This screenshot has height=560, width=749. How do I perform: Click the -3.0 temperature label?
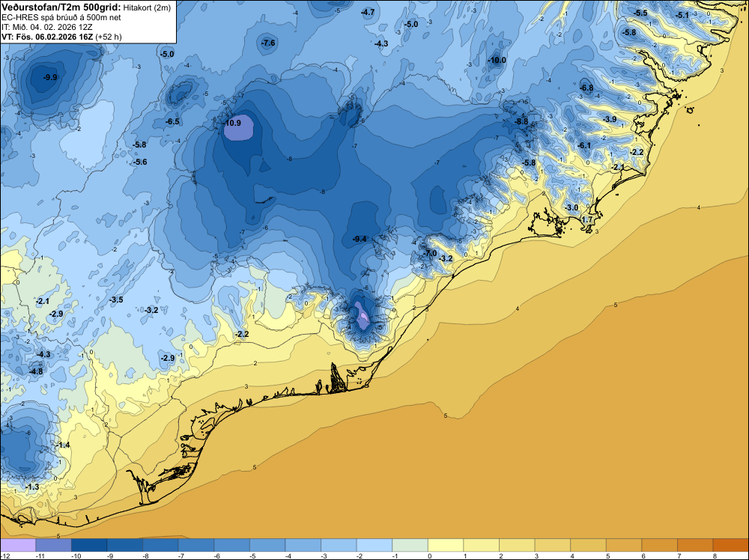tap(571, 207)
